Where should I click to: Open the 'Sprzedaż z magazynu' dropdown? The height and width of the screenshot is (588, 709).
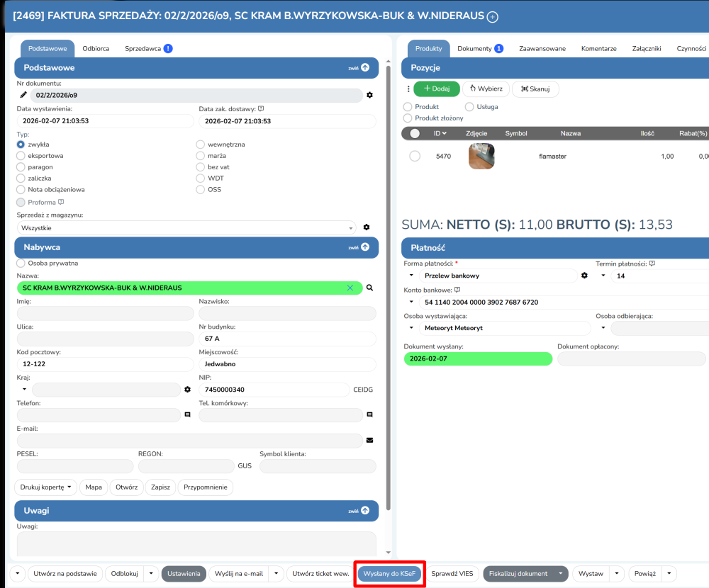pos(186,228)
